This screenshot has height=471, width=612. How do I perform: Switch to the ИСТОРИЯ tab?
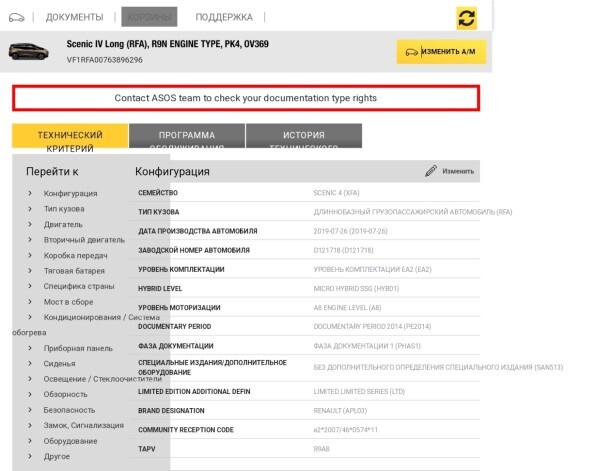click(x=304, y=136)
